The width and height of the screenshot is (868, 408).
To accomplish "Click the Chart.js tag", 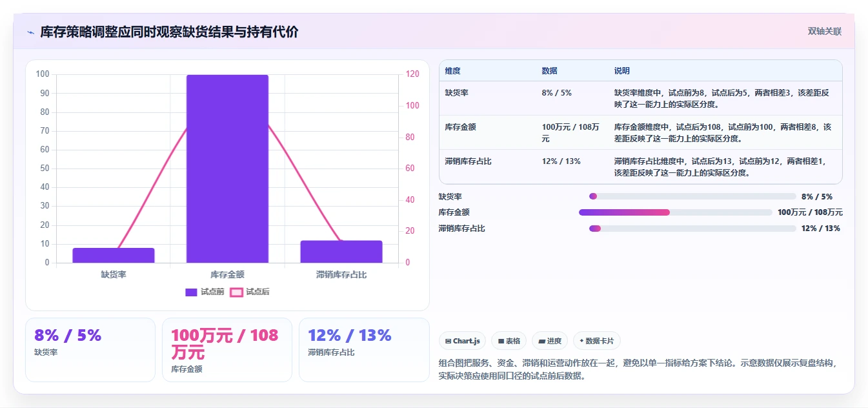I will pyautogui.click(x=462, y=341).
